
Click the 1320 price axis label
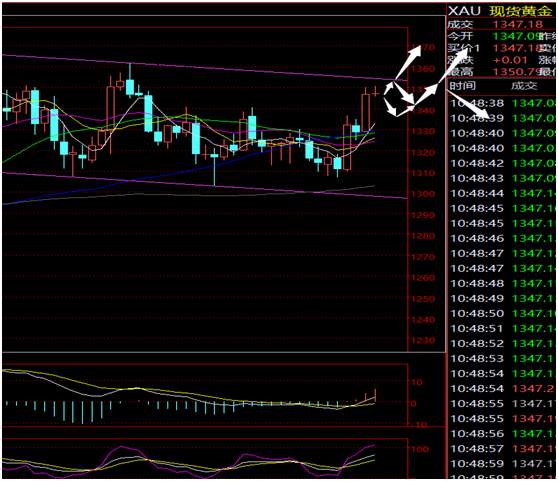(423, 152)
